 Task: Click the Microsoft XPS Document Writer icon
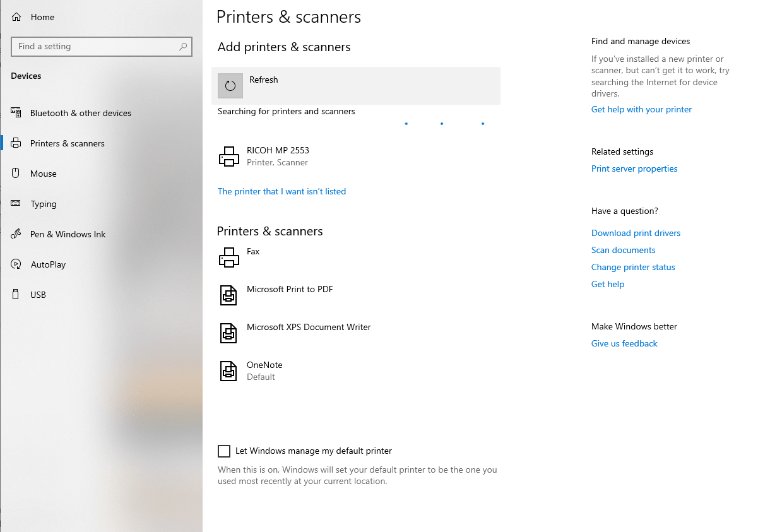228,333
